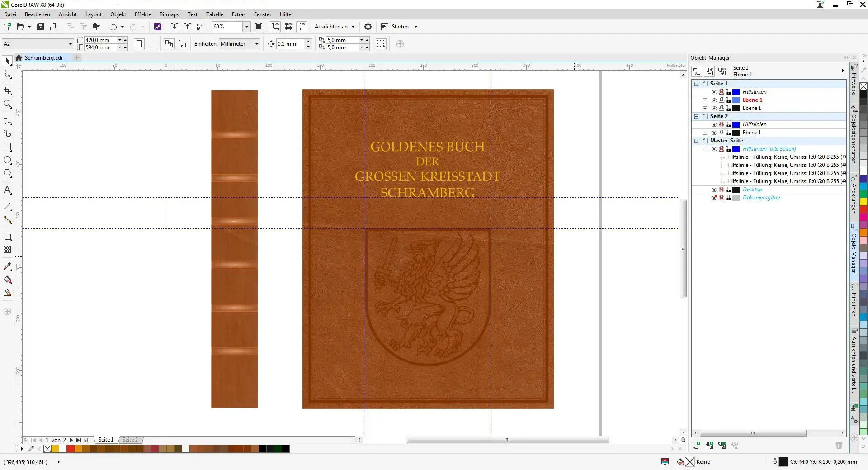The image size is (868, 470).
Task: Select the Zoom tool
Action: pyautogui.click(x=7, y=104)
